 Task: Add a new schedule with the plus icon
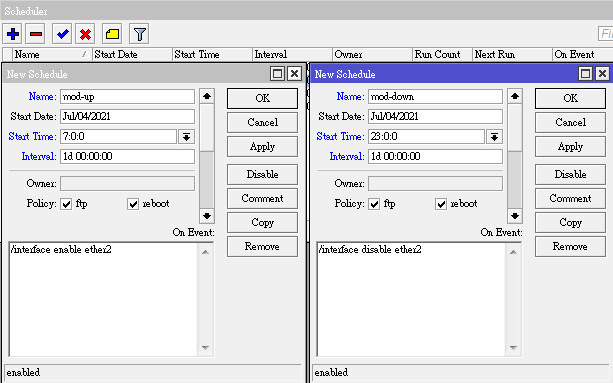pos(13,34)
